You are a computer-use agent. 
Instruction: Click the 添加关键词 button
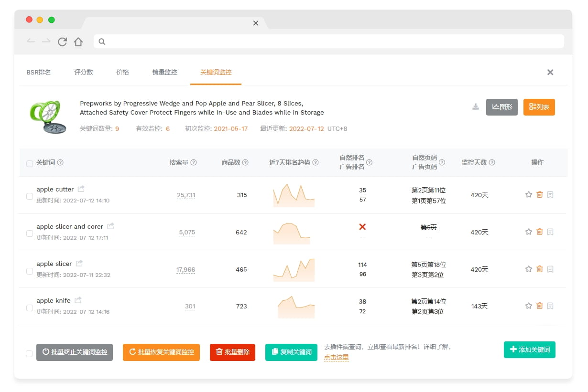[530, 350]
